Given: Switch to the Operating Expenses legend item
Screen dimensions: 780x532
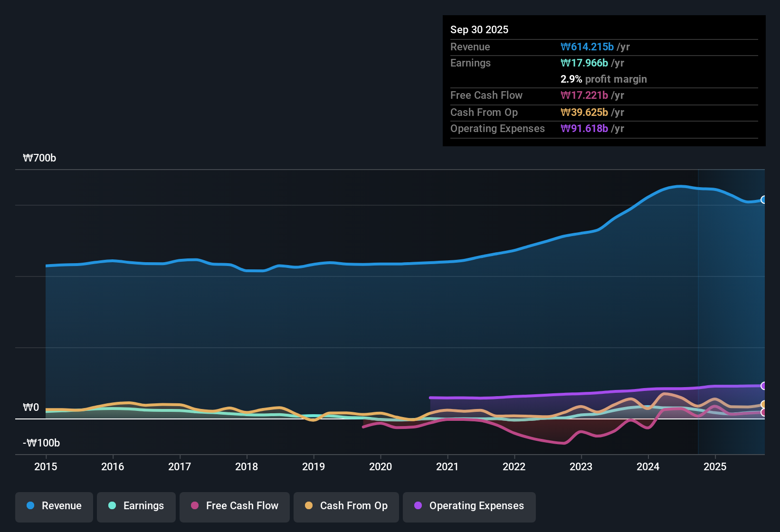Looking at the screenshot, I should pos(469,506).
